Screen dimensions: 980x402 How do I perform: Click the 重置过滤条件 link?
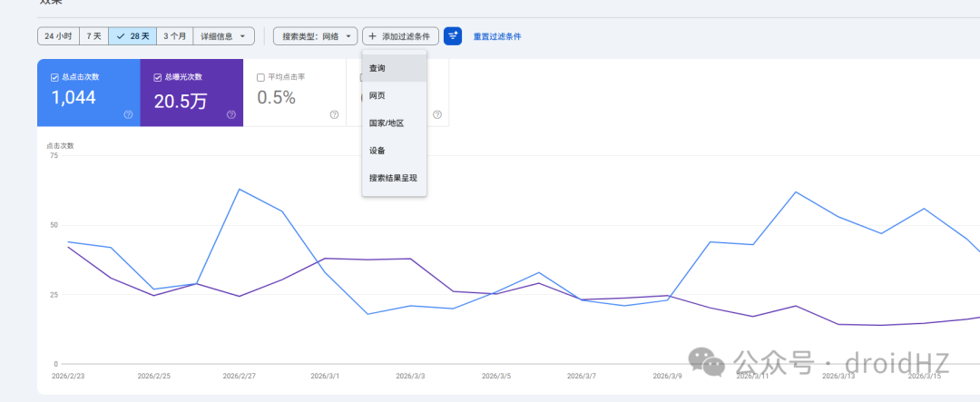497,36
